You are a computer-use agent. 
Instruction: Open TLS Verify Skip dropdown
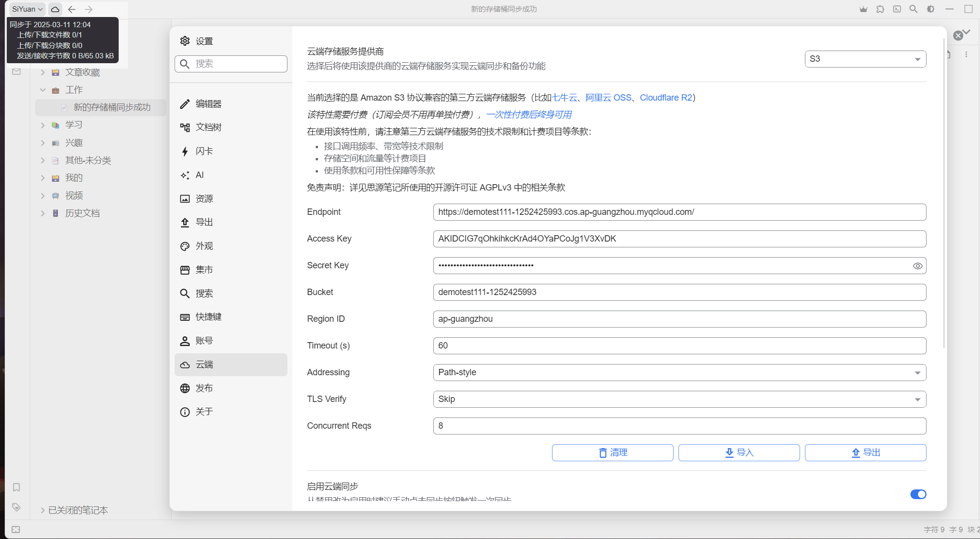679,399
